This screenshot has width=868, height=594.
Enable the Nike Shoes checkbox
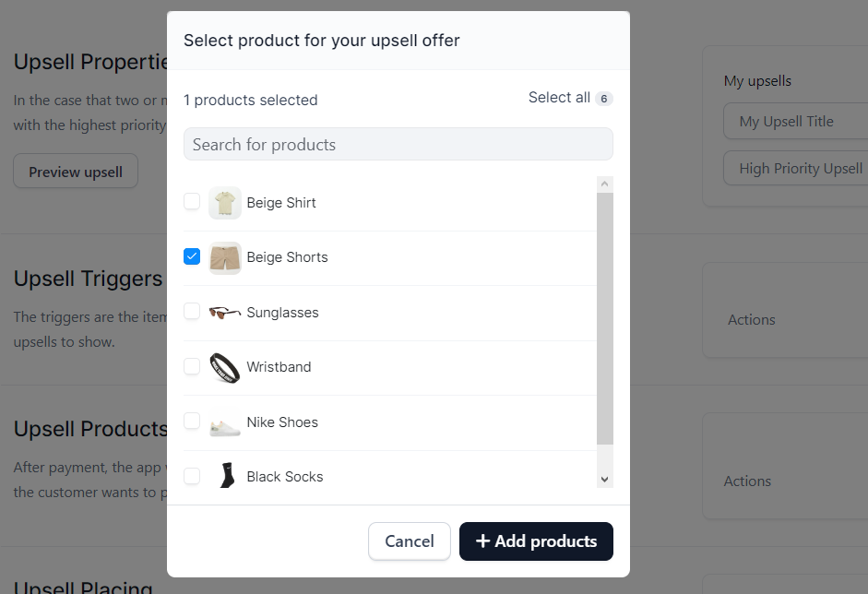point(192,421)
